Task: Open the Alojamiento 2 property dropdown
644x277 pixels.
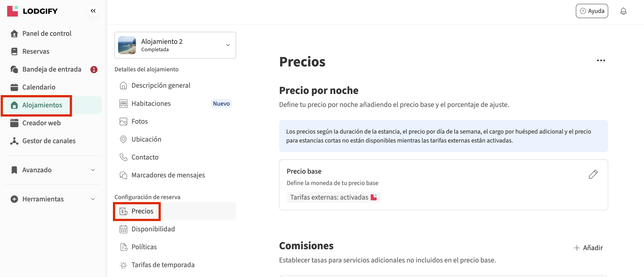Action: tap(228, 45)
